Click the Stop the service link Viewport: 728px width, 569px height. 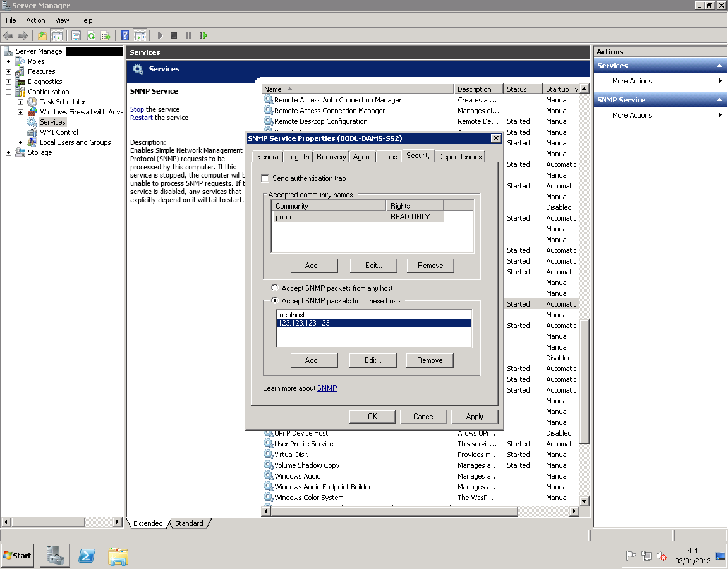[x=137, y=109]
